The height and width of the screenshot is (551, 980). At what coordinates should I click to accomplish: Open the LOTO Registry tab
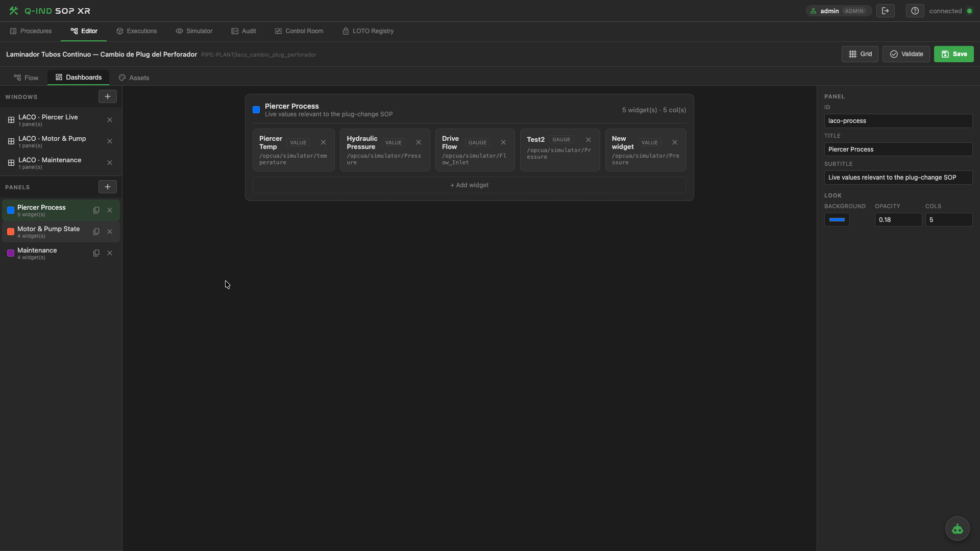(368, 31)
